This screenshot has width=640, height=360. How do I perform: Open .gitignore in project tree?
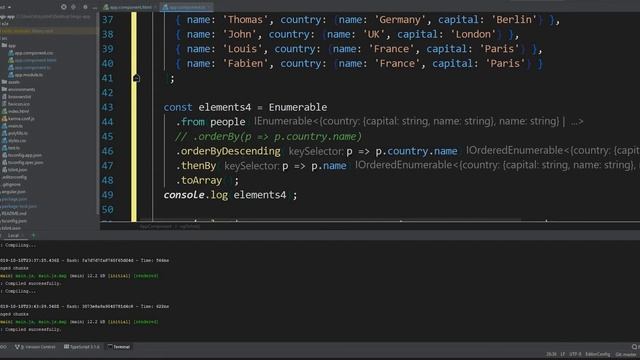(x=11, y=184)
